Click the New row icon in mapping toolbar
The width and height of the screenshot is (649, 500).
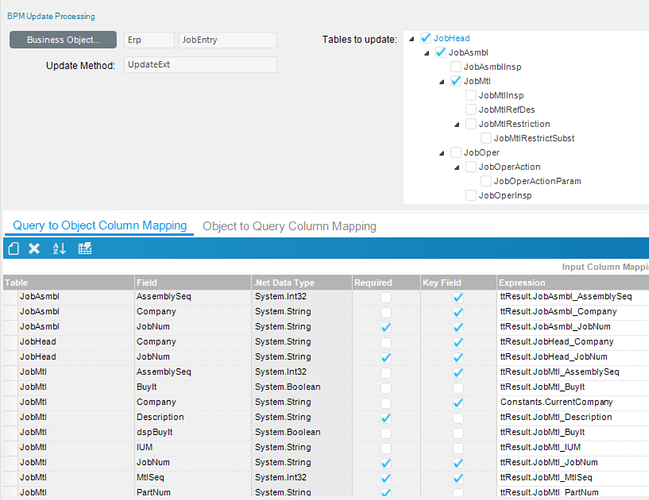[13, 248]
